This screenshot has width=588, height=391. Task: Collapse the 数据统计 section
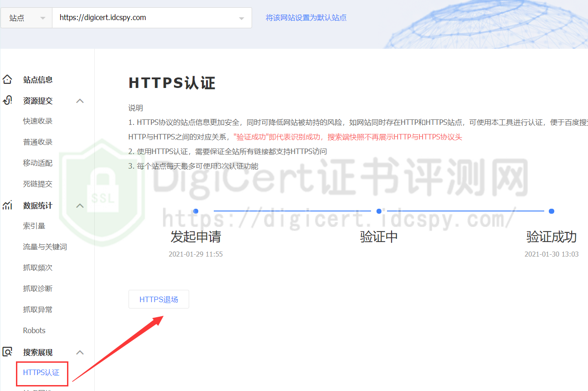coord(80,206)
